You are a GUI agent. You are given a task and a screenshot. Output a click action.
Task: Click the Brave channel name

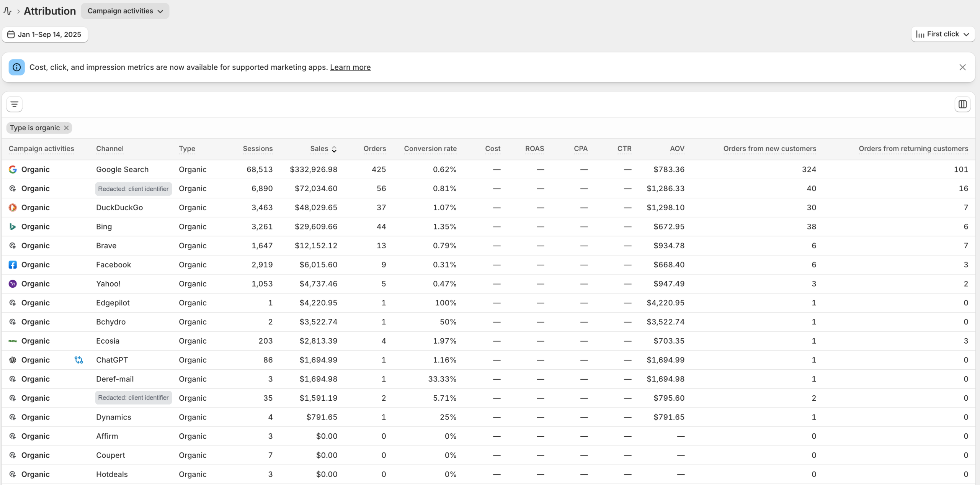[x=106, y=246]
